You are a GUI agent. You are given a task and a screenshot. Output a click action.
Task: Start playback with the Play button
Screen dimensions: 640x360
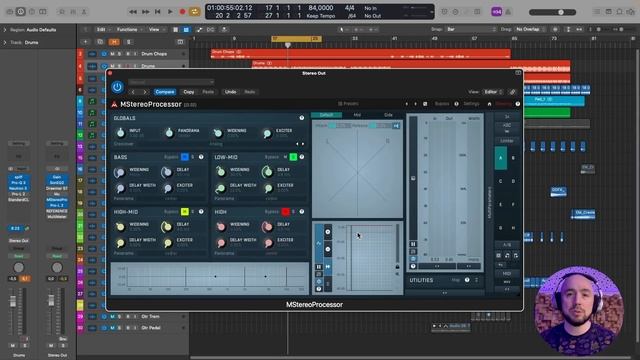[x=170, y=11]
